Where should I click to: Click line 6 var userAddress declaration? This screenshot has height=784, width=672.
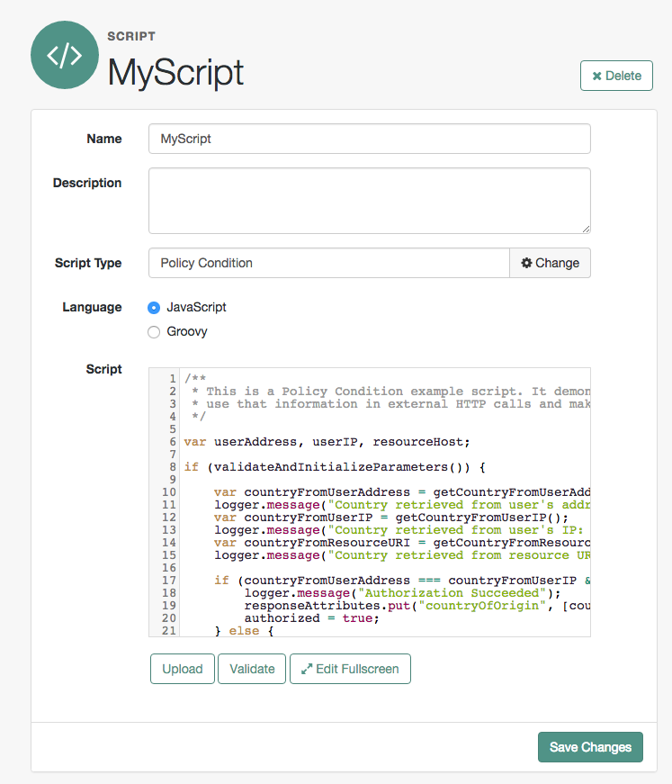click(327, 442)
